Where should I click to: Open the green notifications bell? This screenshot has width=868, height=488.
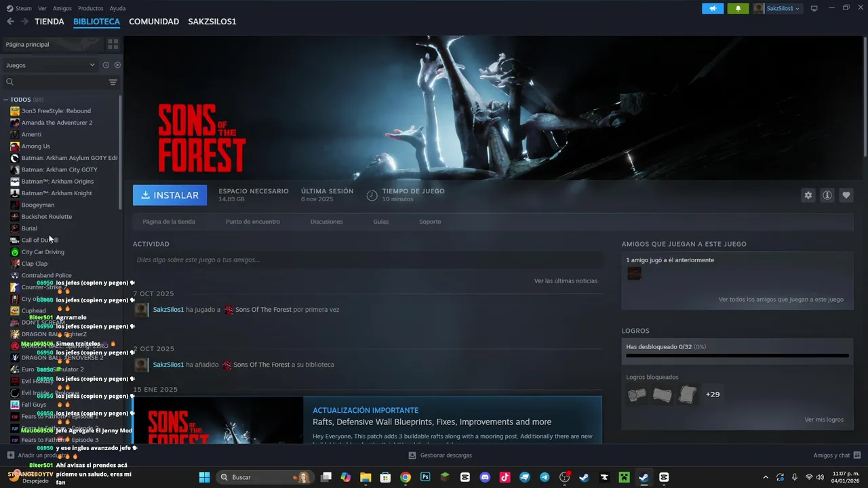pos(738,8)
